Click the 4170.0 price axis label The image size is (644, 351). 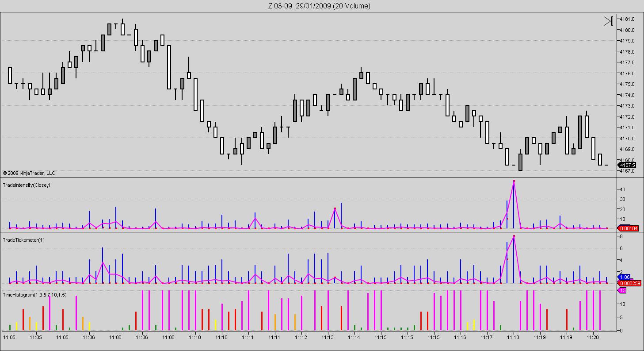click(627, 139)
